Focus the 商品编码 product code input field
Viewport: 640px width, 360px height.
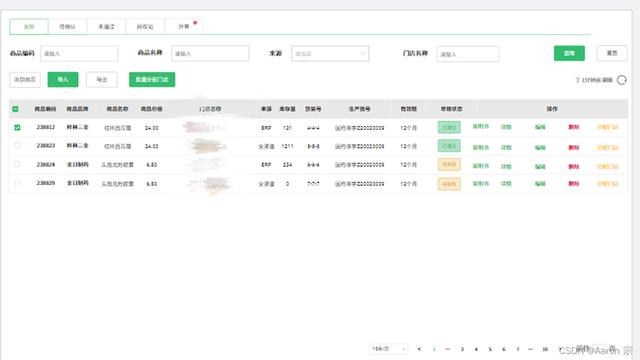[x=79, y=53]
